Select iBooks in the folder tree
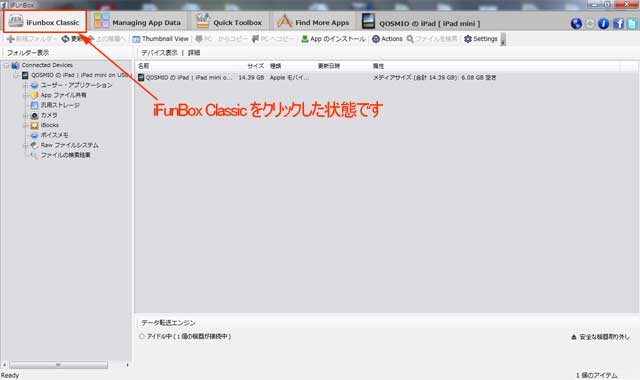This screenshot has height=380, width=640. click(x=45, y=125)
